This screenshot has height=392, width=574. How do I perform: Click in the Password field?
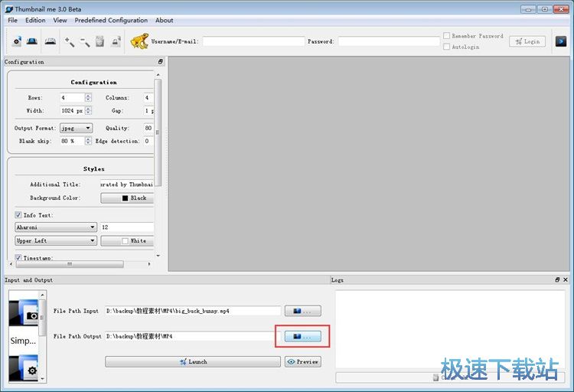[389, 41]
